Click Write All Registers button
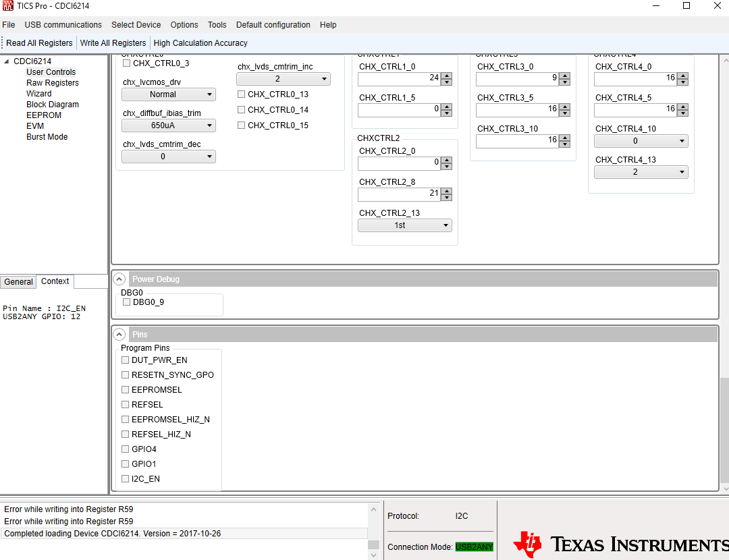The height and width of the screenshot is (560, 729). click(113, 43)
